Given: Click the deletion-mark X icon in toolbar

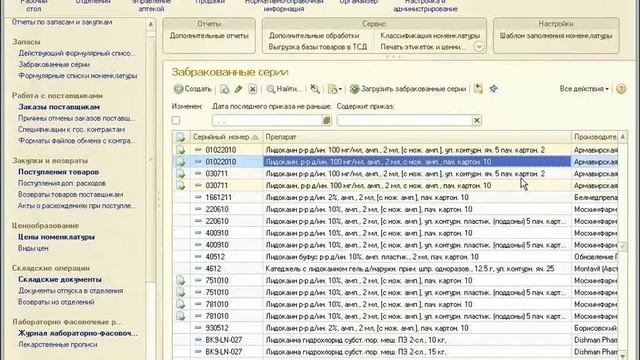Looking at the screenshot, I should click(x=253, y=89).
